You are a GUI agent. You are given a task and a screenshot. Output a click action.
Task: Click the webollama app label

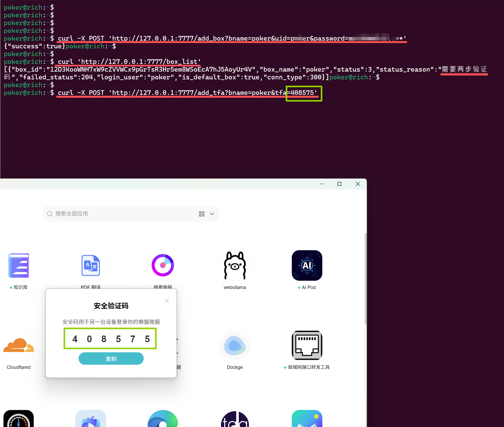(235, 287)
